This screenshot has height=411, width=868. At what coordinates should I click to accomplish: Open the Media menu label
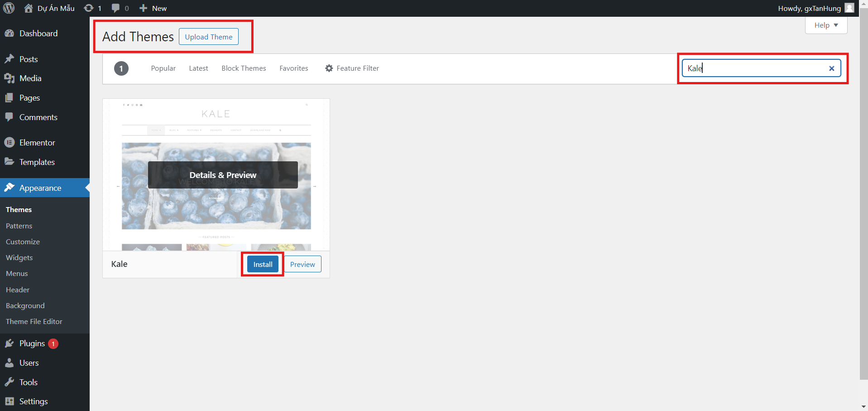click(30, 78)
